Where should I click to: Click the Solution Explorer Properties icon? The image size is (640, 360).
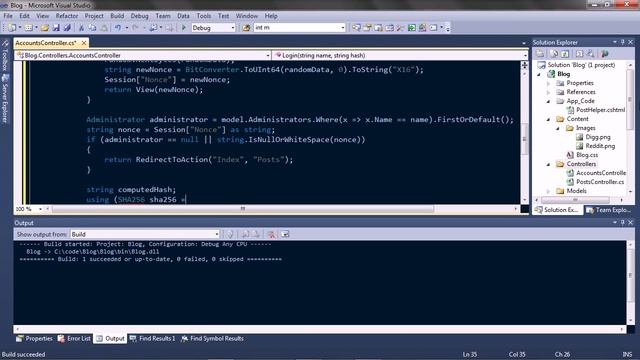point(540,53)
